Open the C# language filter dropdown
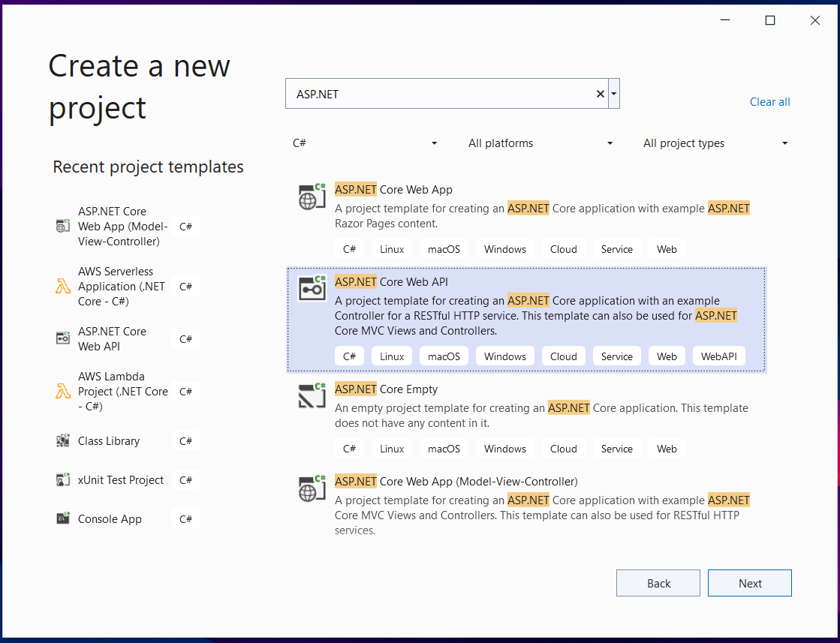 (x=364, y=143)
